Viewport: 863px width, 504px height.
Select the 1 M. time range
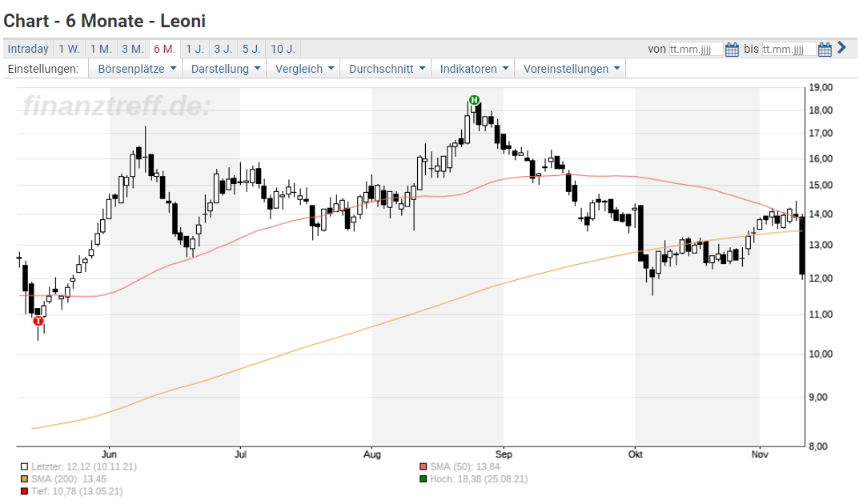pyautogui.click(x=101, y=49)
